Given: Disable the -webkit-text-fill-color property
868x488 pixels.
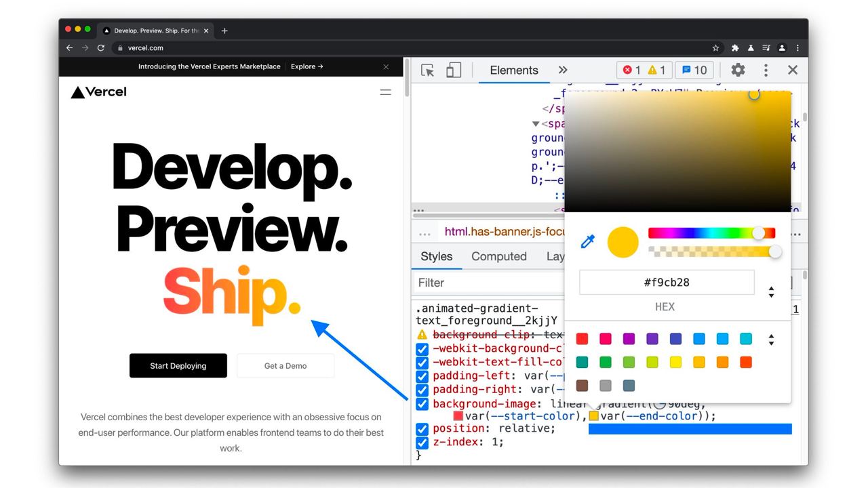Looking at the screenshot, I should tap(422, 363).
